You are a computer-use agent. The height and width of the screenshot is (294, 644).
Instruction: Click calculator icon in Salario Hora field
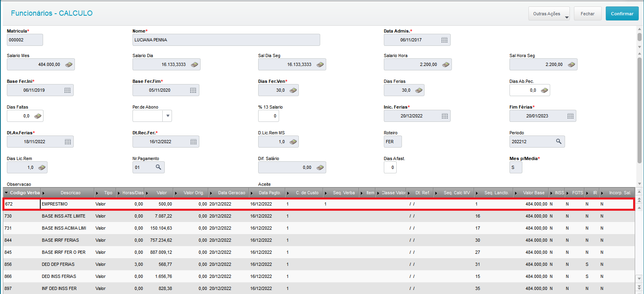tap(446, 64)
